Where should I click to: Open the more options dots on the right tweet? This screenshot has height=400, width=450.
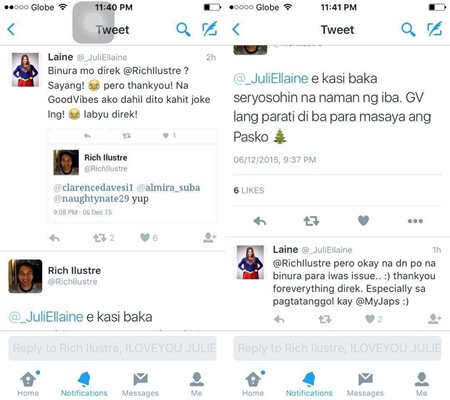415,221
